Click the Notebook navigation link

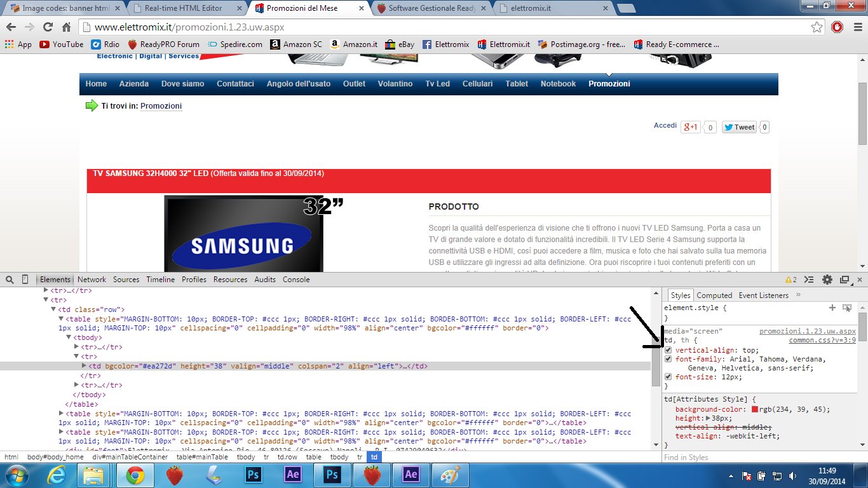coord(558,84)
